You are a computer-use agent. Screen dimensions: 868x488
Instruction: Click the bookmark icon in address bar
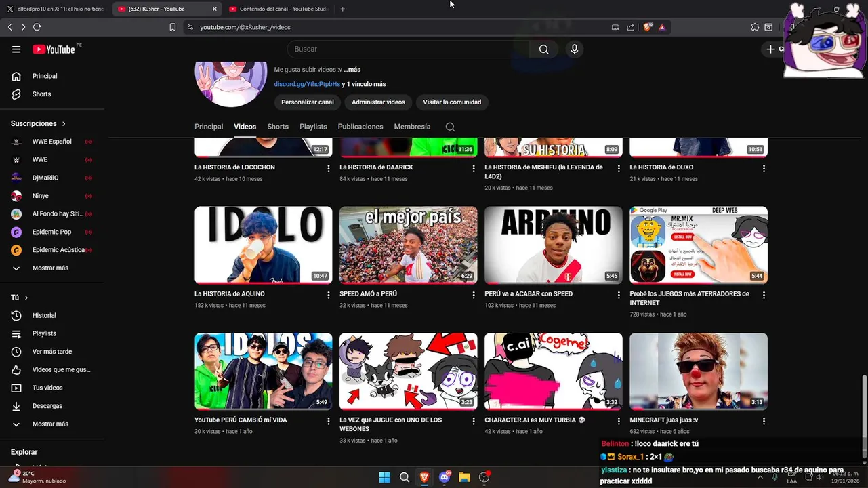(172, 27)
